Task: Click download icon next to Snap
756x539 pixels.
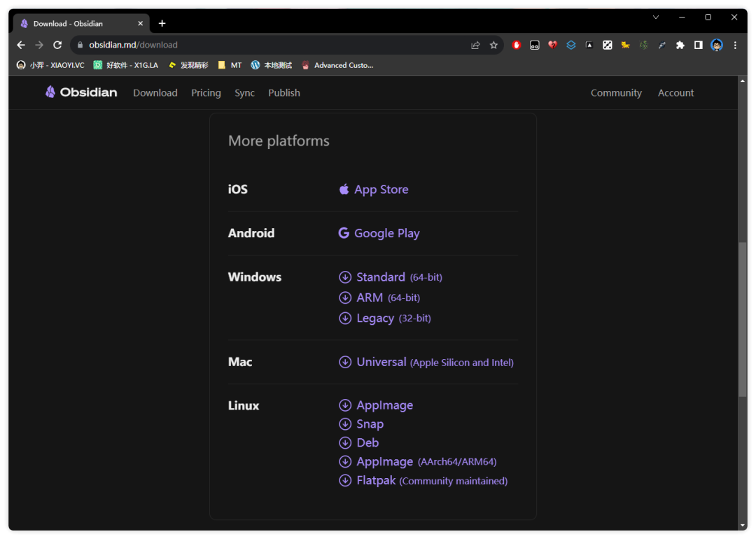Action: pos(344,424)
